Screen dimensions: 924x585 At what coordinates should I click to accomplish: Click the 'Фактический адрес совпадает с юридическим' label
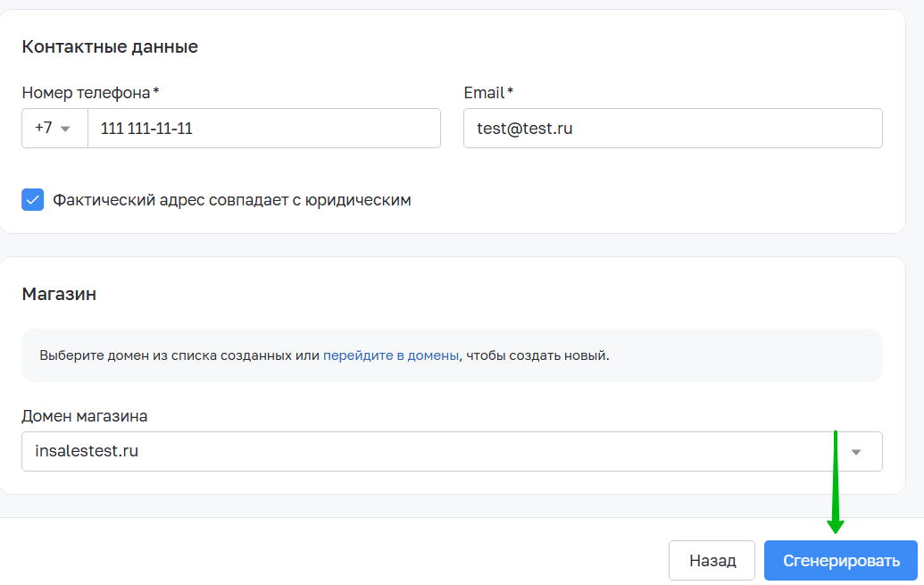[232, 200]
